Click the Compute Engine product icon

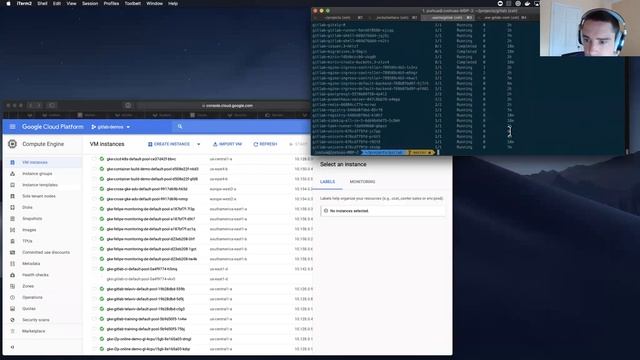point(13,144)
